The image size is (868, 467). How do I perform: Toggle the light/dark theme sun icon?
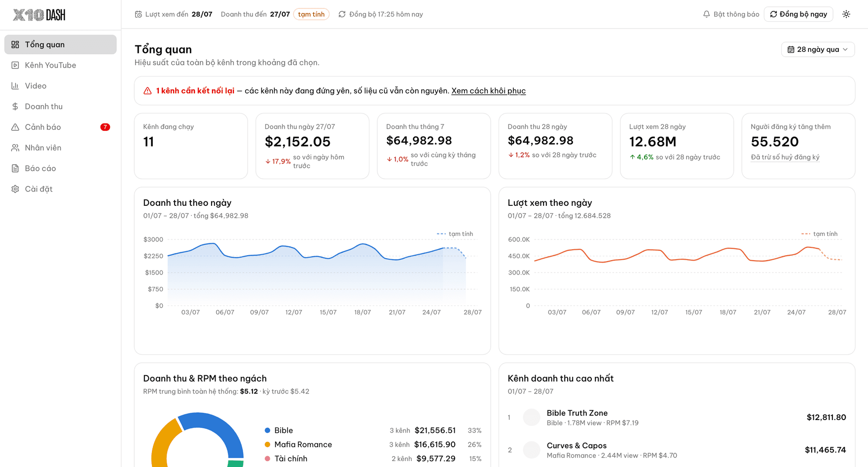click(846, 14)
